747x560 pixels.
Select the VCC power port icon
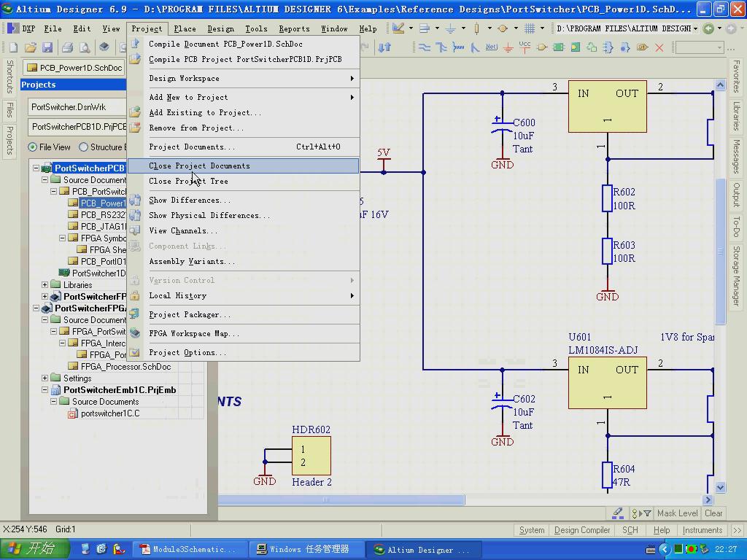[x=525, y=47]
